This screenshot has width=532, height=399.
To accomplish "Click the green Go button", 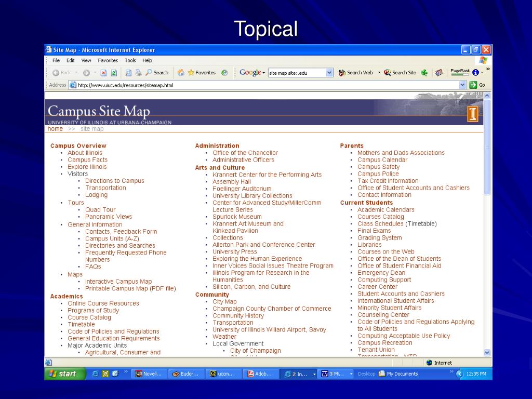I will click(x=477, y=85).
